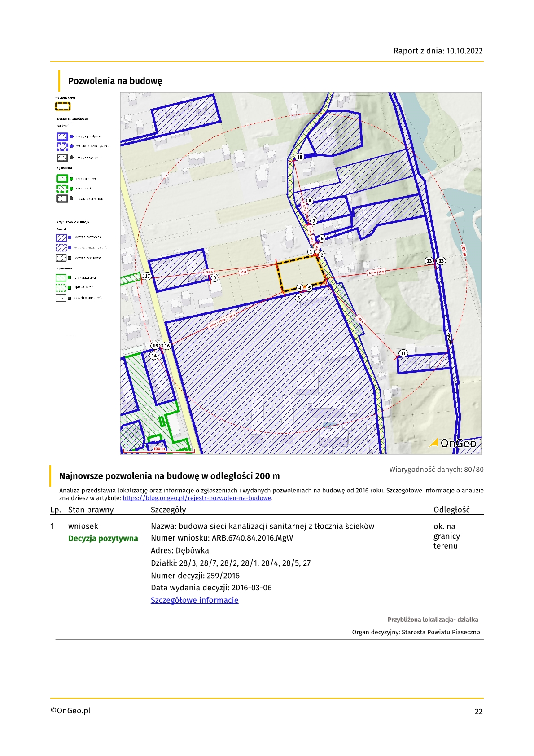
Task: Click Wiarygodność danych: 80/80 text
Action: [x=436, y=470]
